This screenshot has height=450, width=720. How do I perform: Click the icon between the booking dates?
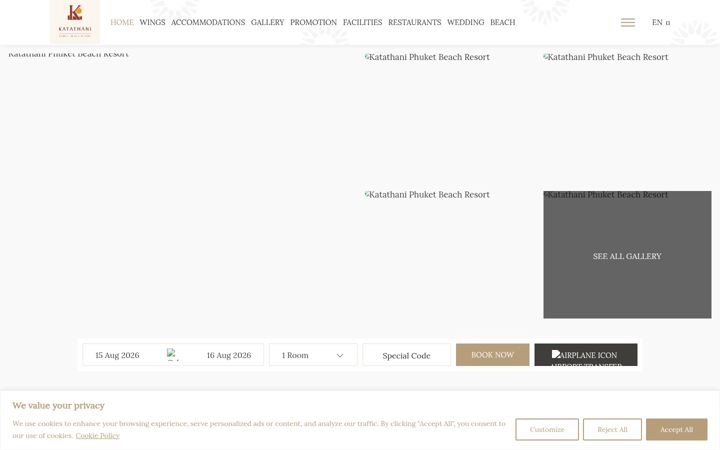point(173,354)
